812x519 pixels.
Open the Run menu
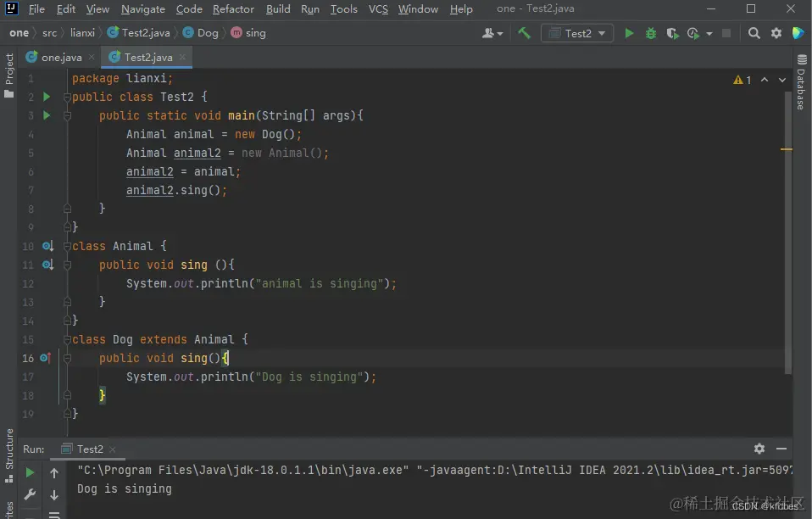click(x=310, y=8)
